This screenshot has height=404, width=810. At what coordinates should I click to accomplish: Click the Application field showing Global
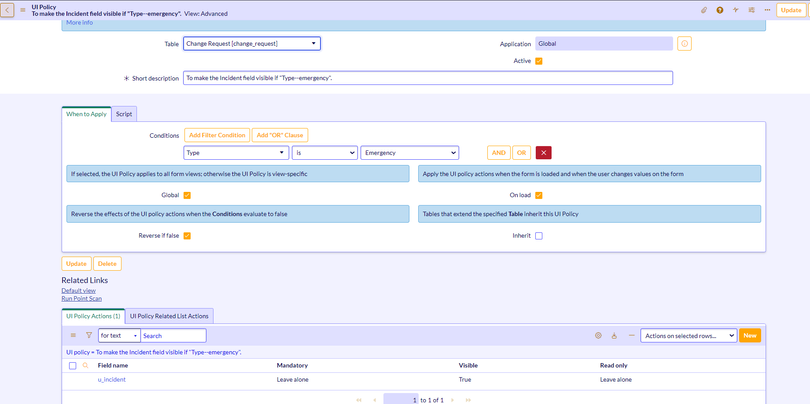[604, 44]
